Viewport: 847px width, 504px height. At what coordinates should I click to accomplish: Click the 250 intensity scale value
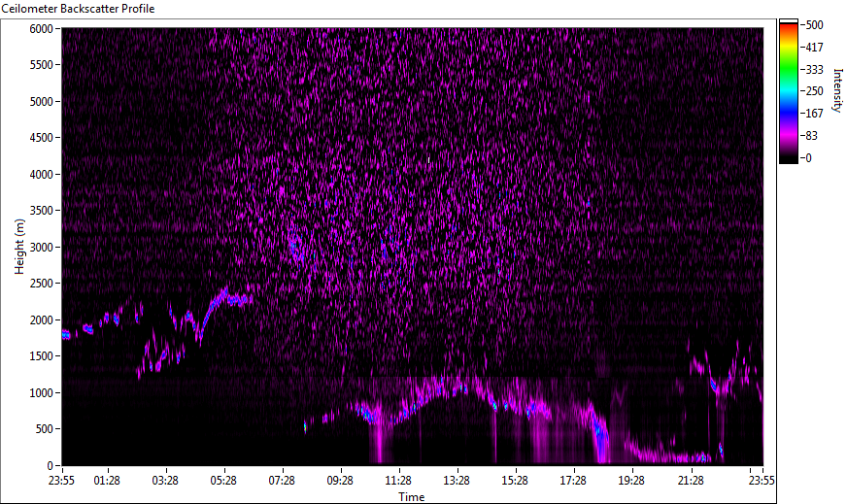coord(814,91)
